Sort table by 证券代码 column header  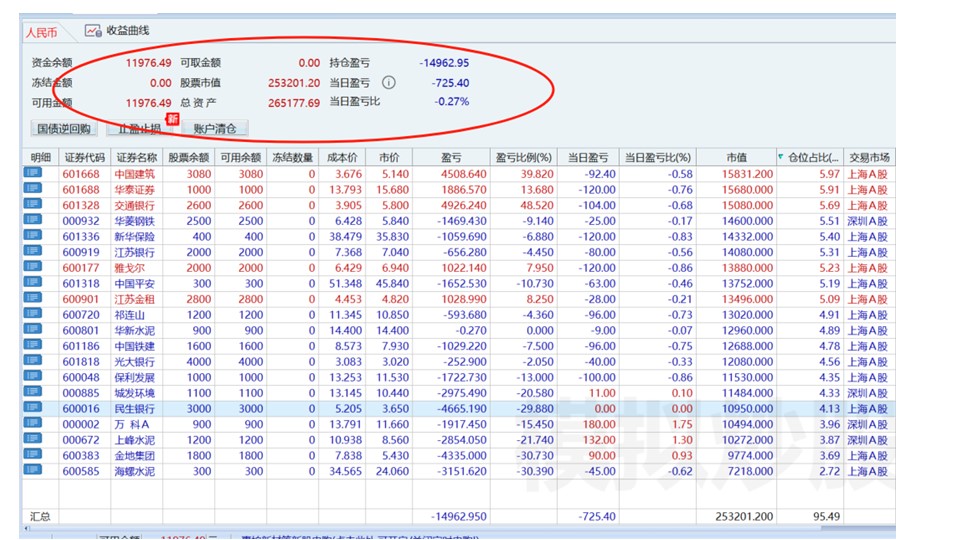(x=84, y=157)
